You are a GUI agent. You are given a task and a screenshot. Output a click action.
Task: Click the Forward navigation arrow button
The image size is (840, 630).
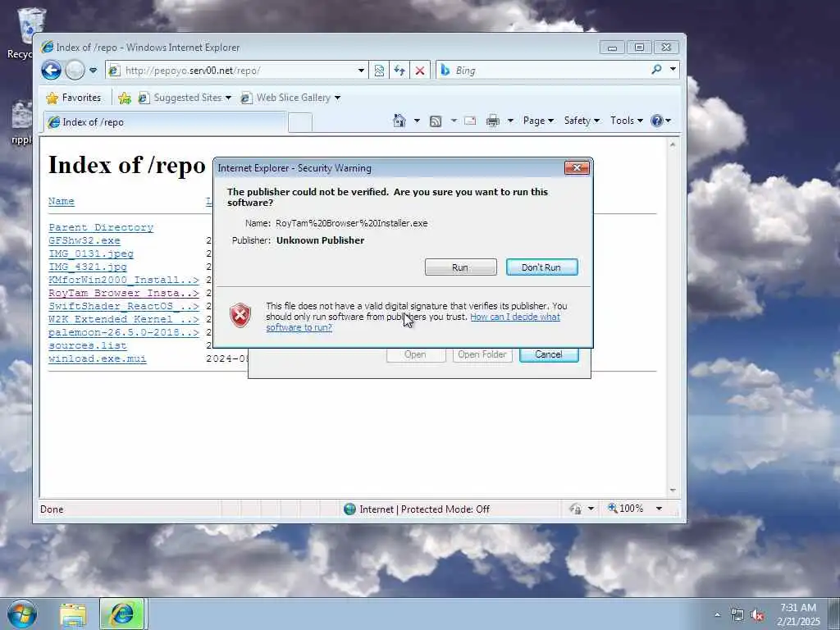pos(75,71)
